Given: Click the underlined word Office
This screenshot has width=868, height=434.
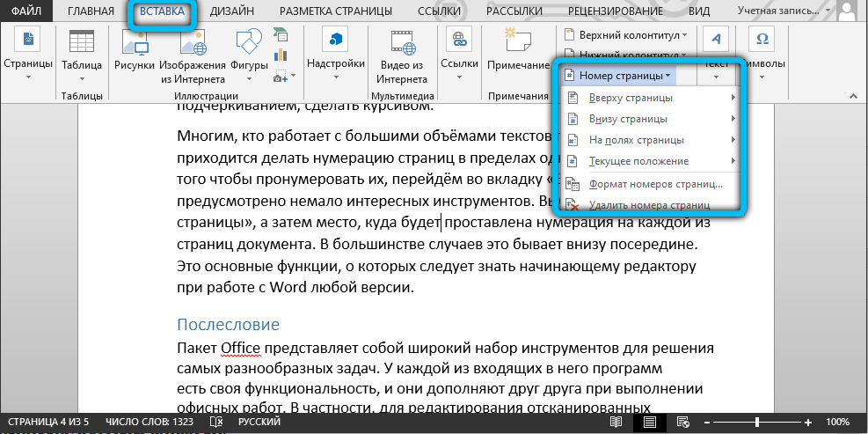Looking at the screenshot, I should (240, 348).
